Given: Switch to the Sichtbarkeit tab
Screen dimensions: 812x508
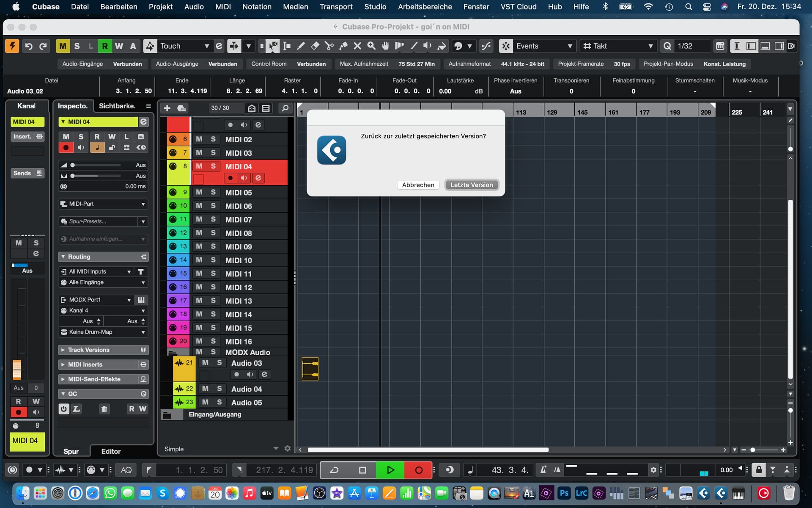Looking at the screenshot, I should [117, 106].
